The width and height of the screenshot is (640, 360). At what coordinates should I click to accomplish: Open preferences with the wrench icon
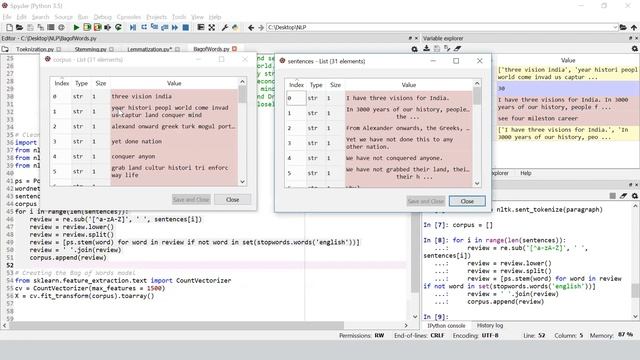[224, 27]
